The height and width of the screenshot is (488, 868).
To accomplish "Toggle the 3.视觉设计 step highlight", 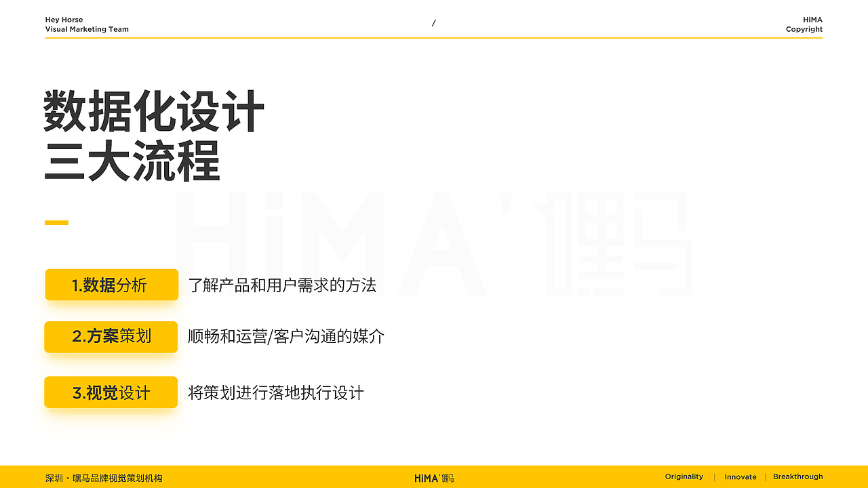I will pyautogui.click(x=110, y=392).
